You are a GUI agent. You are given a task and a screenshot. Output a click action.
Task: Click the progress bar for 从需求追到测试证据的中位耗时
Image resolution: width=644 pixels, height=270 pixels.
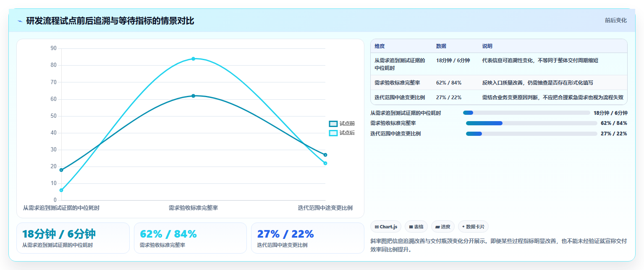coord(526,113)
